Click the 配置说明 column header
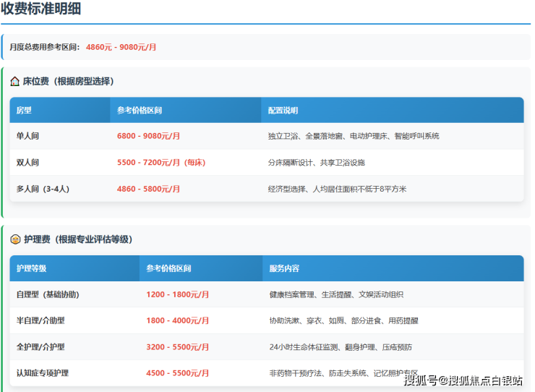Image resolution: width=535 pixels, height=392 pixels. pos(283,111)
